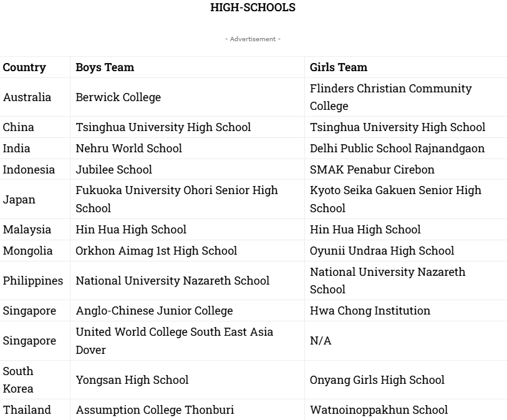Select Fukuoka University Ohori Senior High School

tap(177, 199)
